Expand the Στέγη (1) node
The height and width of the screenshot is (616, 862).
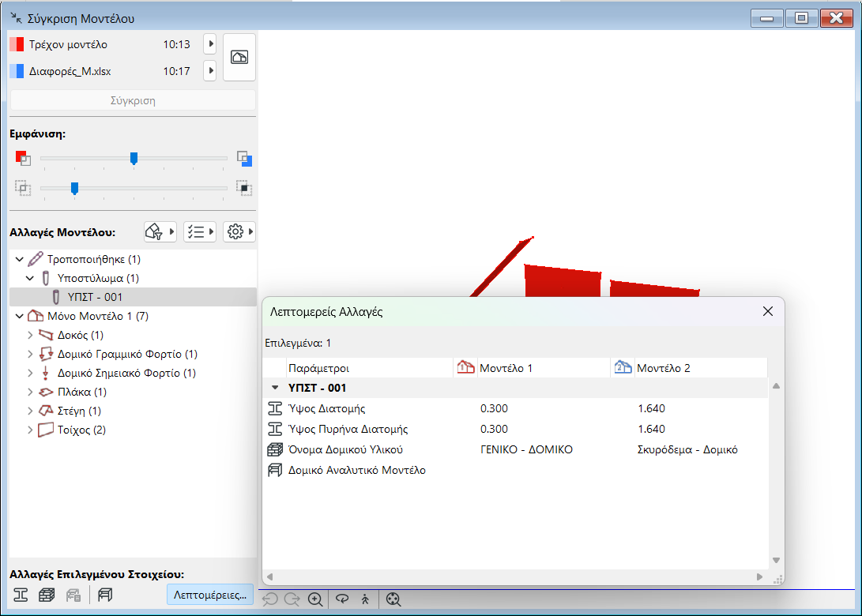pos(30,411)
